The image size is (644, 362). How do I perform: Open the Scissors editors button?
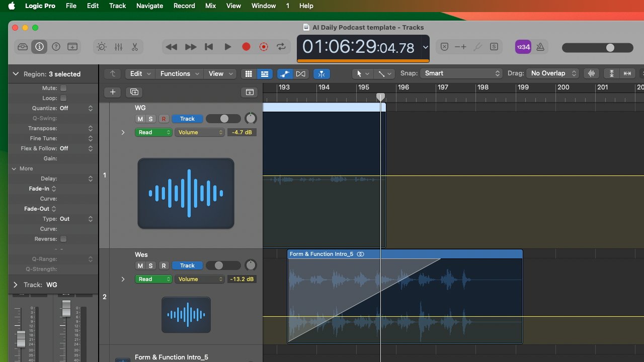click(135, 47)
